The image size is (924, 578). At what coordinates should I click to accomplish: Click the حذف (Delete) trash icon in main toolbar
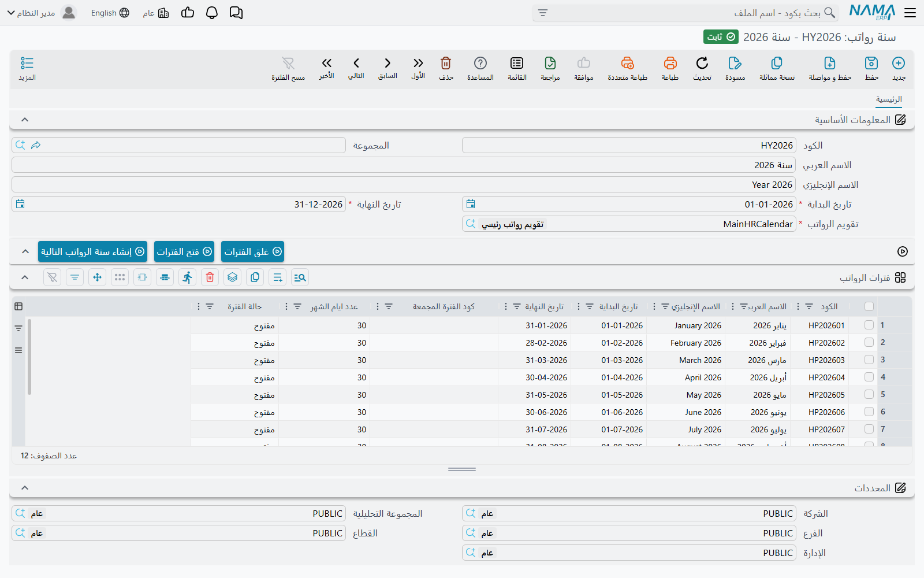pyautogui.click(x=446, y=63)
